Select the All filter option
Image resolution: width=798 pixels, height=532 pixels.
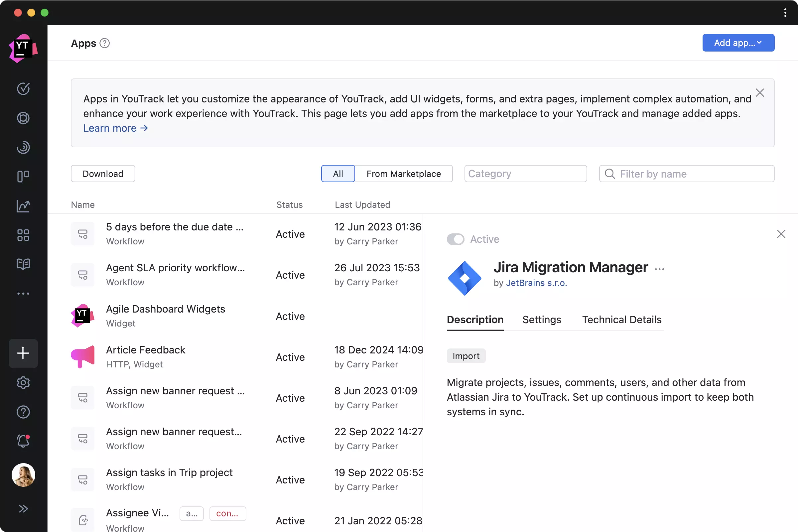pos(337,174)
